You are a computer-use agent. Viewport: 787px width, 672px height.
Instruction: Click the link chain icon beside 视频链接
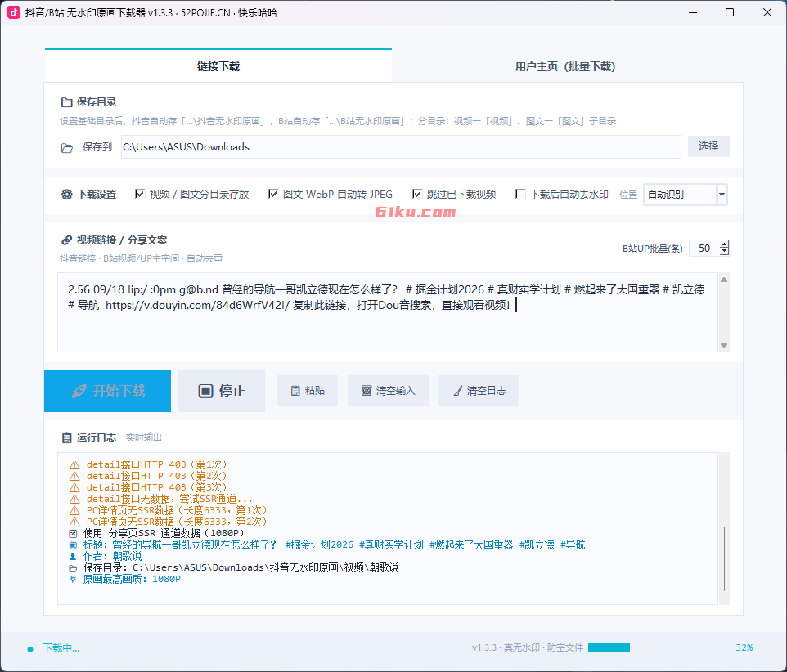pos(67,240)
